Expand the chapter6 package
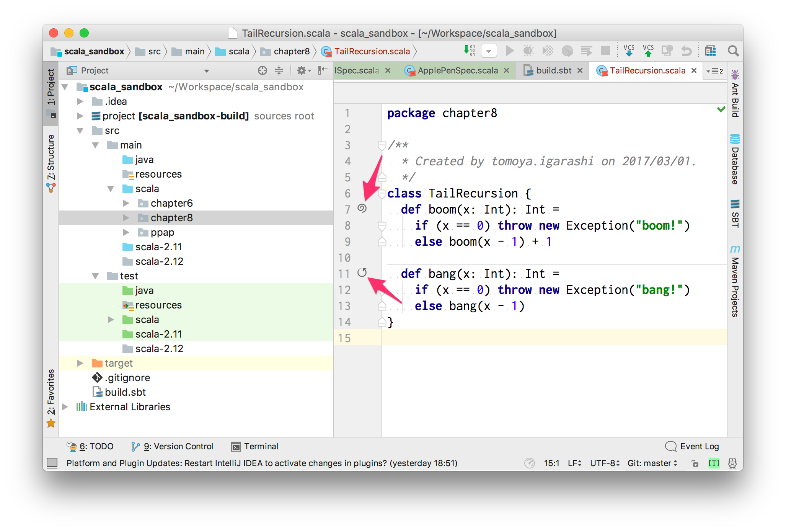This screenshot has height=532, width=786. tap(126, 203)
